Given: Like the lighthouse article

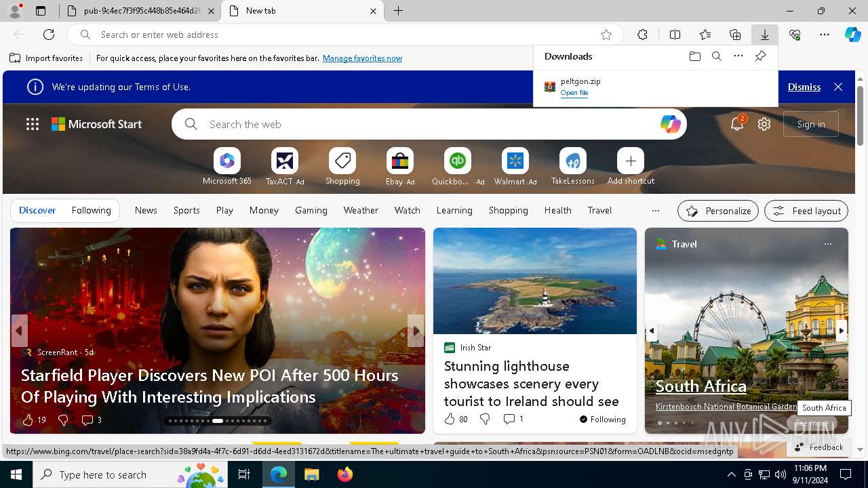Looking at the screenshot, I should pyautogui.click(x=450, y=420).
